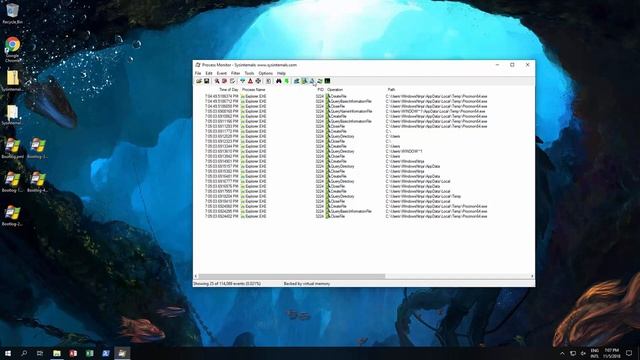Viewport: 640px width, 360px height.
Task: Open Task View on the taskbar
Action: pos(40,353)
